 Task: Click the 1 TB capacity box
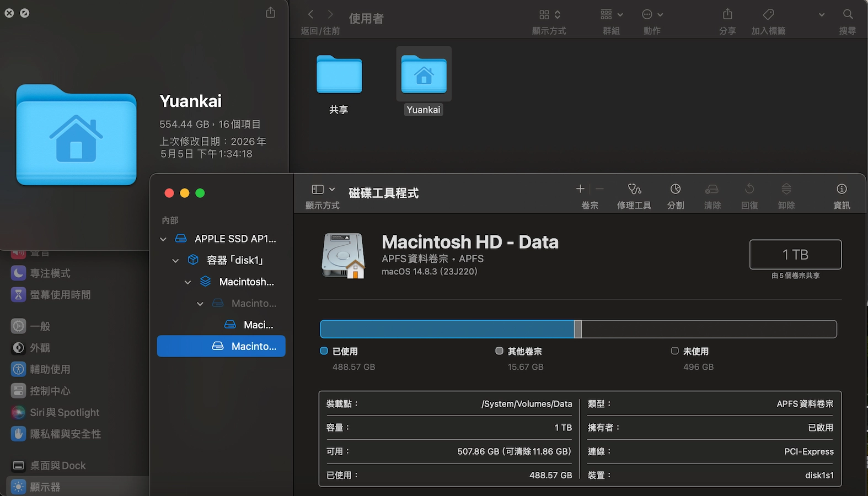(x=795, y=255)
